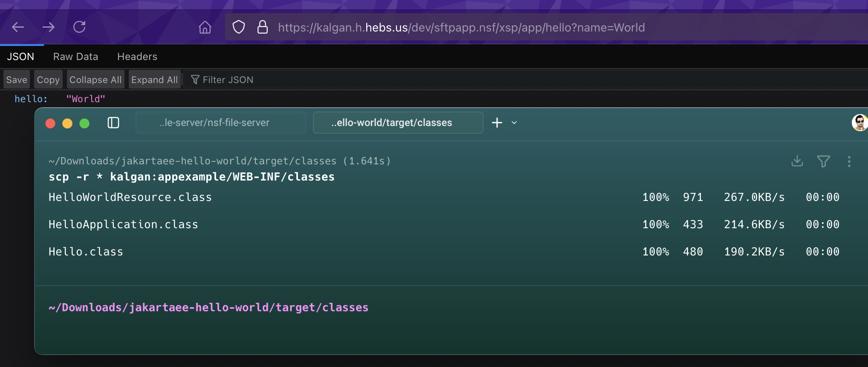The height and width of the screenshot is (367, 868).
Task: Click the site security padlock
Action: (x=263, y=27)
